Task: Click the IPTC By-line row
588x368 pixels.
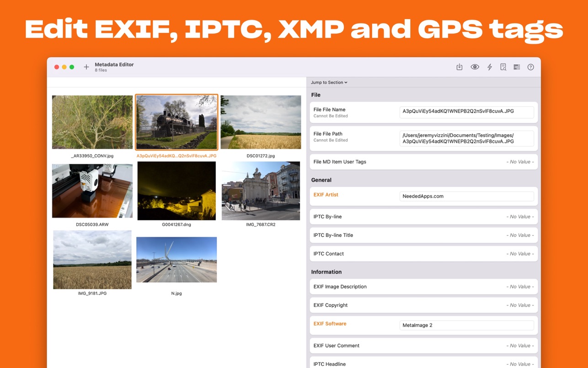Action: [x=424, y=217]
